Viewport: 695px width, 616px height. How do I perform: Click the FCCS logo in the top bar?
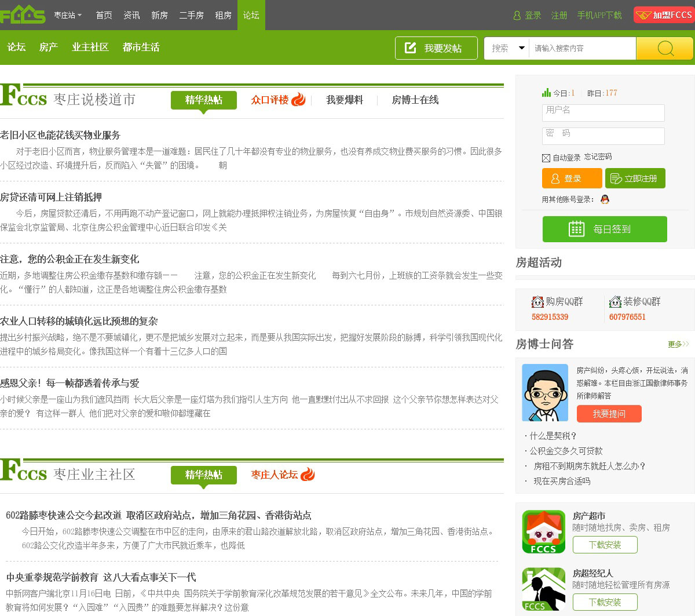pyautogui.click(x=23, y=14)
